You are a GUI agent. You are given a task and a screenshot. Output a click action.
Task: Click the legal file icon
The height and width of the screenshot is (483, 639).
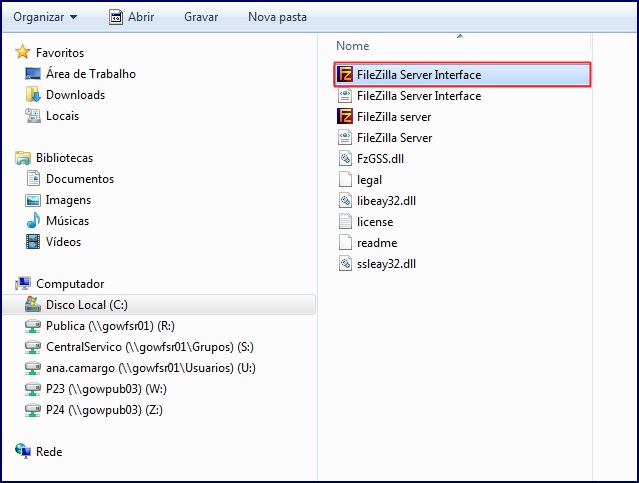[345, 180]
